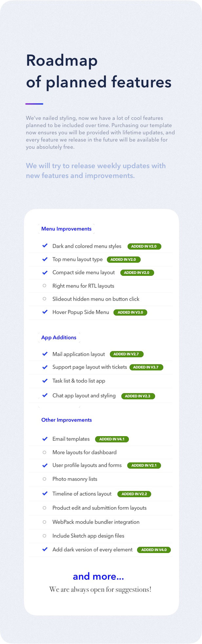The height and width of the screenshot is (644, 202).
Task: Select empty circle for WebPack module bundler integration
Action: [x=45, y=522]
